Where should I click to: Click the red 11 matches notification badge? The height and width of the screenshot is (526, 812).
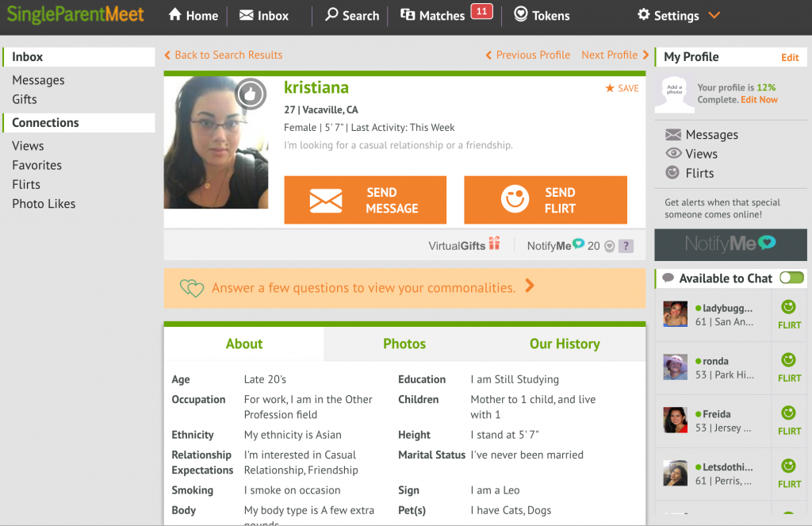pyautogui.click(x=481, y=11)
